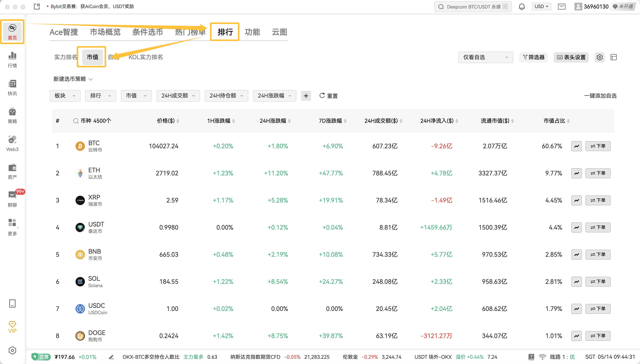Open the 仅看自选 dropdown
Image resolution: width=640 pixels, height=364 pixels.
tap(486, 57)
